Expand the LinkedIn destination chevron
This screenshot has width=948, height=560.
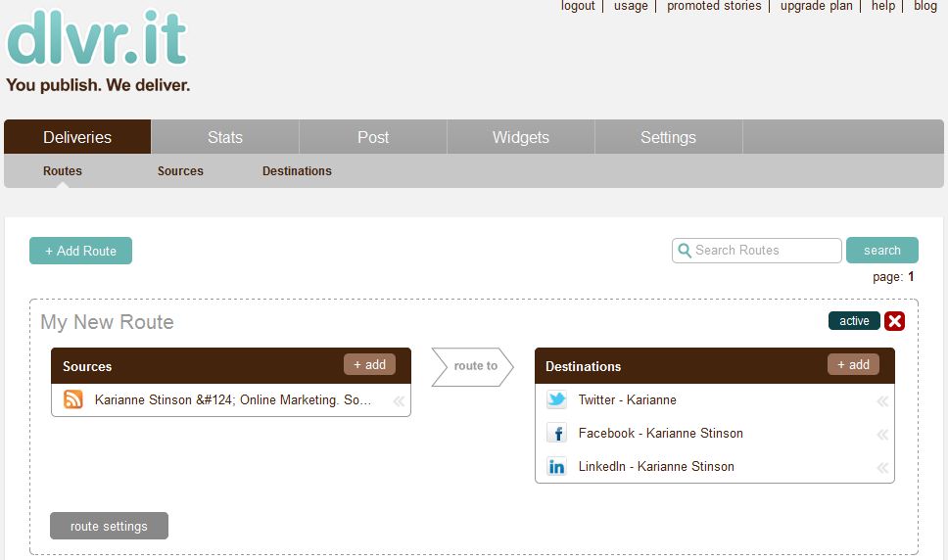coord(882,467)
